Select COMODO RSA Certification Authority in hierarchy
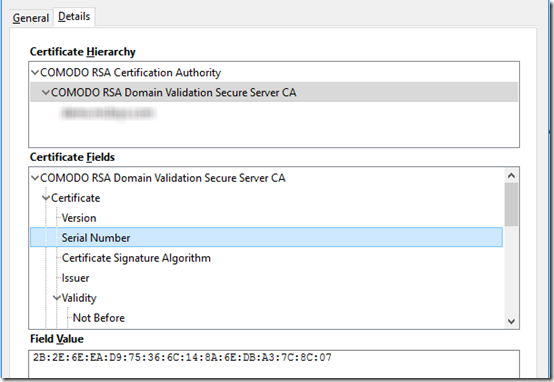This screenshot has width=554, height=382. [130, 73]
